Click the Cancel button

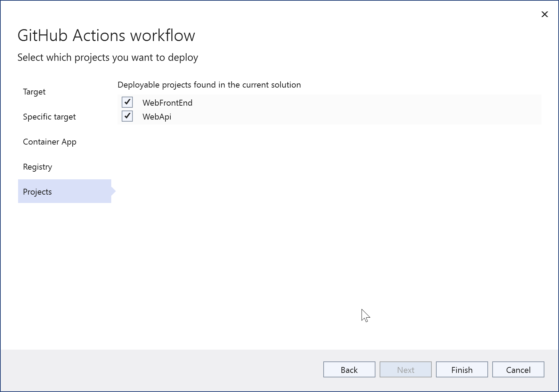pos(518,369)
